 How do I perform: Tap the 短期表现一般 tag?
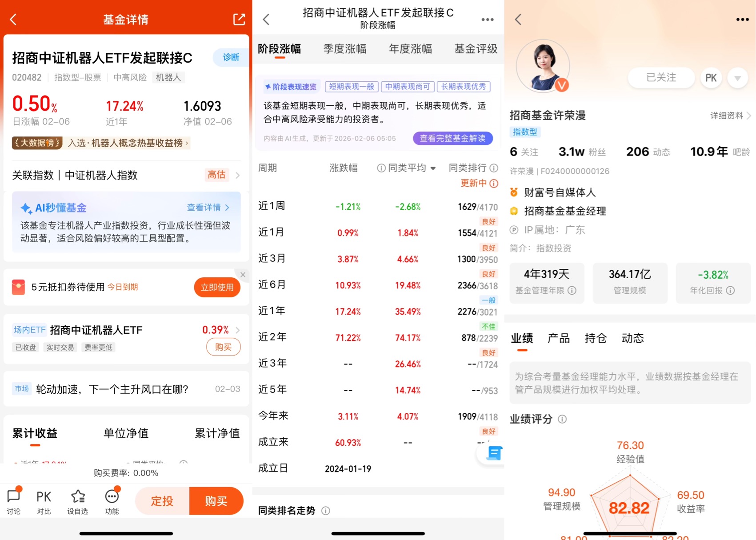352,87
